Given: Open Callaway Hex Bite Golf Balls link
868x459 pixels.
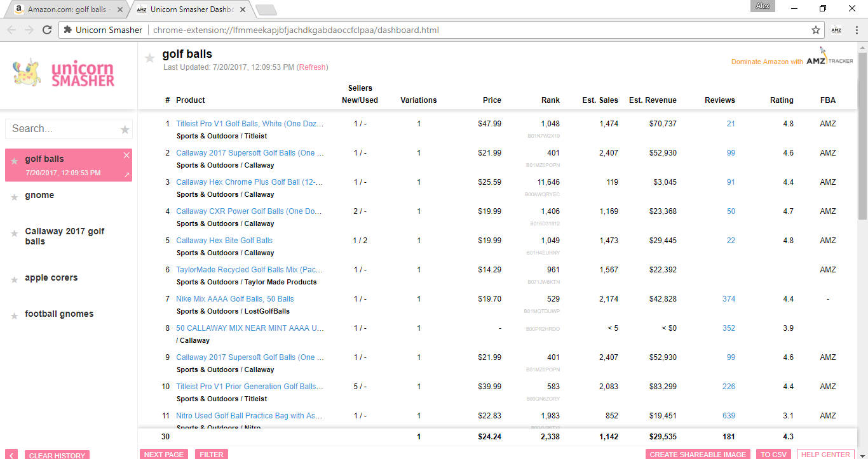Looking at the screenshot, I should click(224, 241).
